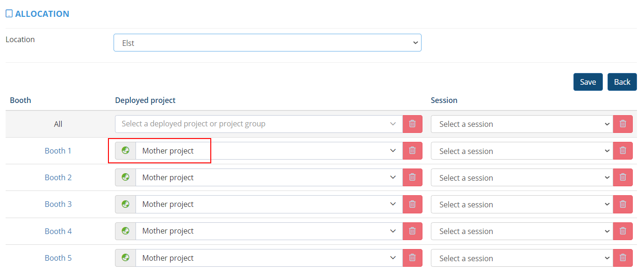Click the globe icon in Booth 3 row

[x=125, y=204]
